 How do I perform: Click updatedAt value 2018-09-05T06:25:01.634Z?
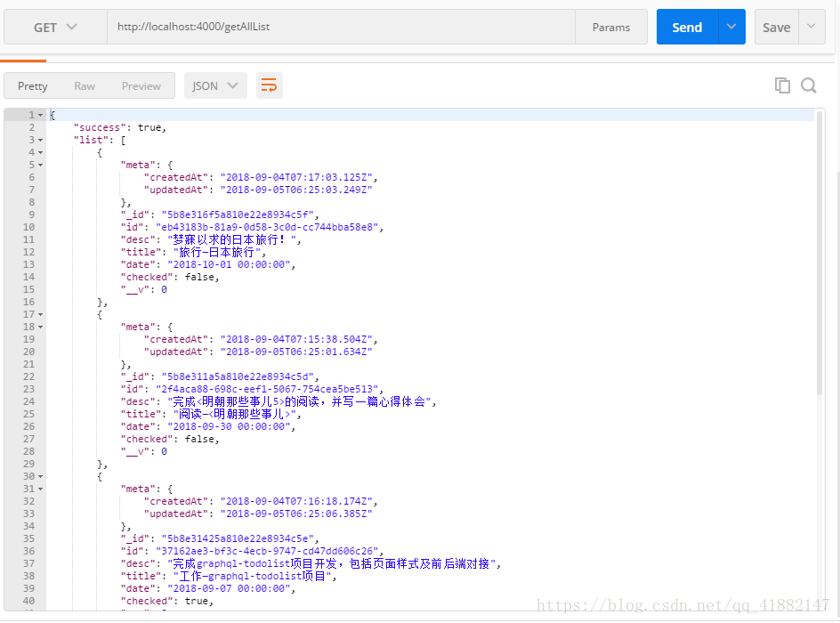296,352
